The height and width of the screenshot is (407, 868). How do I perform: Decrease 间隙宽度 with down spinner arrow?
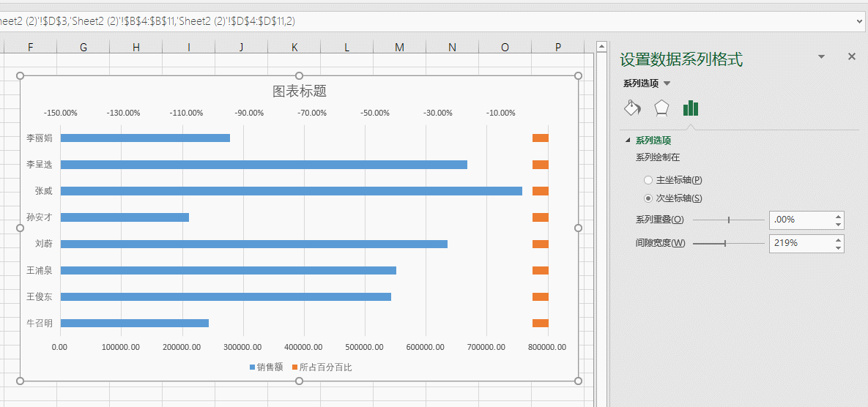(x=839, y=247)
